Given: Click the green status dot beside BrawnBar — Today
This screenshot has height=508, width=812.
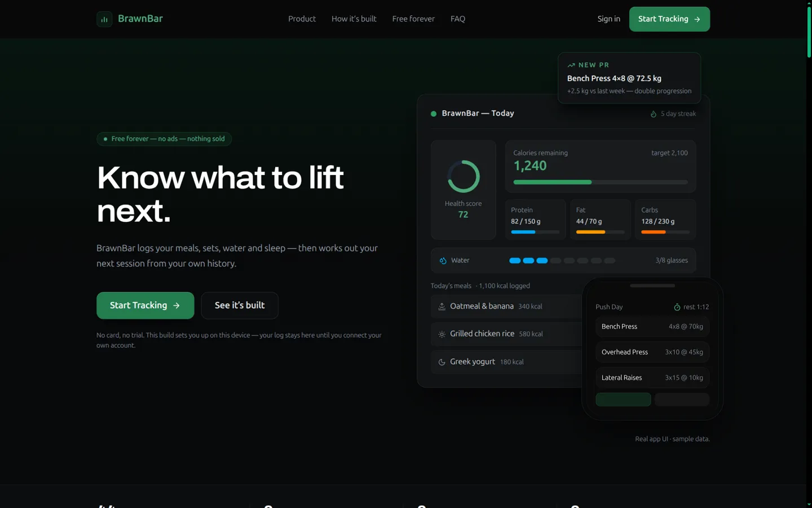Looking at the screenshot, I should [434, 113].
